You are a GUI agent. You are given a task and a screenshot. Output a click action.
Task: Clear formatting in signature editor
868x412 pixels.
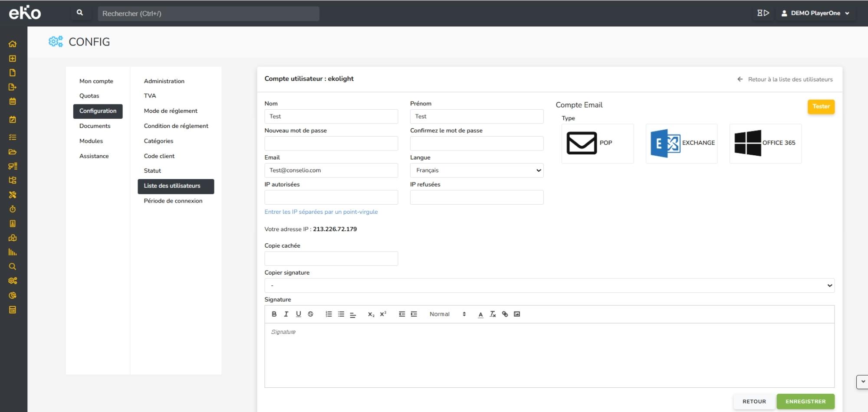[493, 314]
